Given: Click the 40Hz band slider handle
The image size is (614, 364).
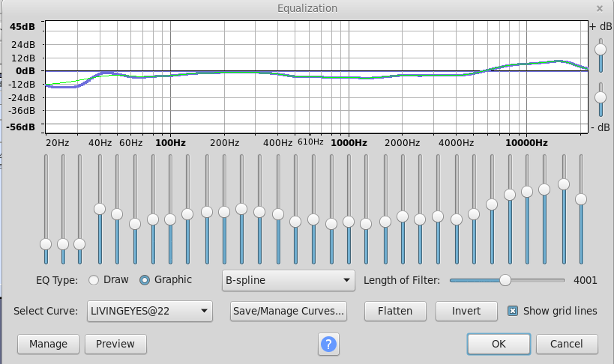Looking at the screenshot, I should tap(100, 209).
